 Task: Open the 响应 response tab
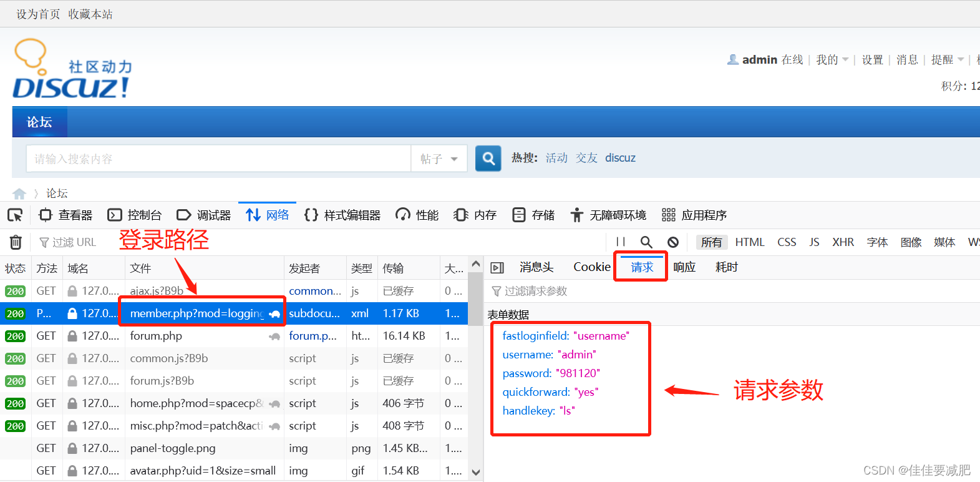(684, 267)
